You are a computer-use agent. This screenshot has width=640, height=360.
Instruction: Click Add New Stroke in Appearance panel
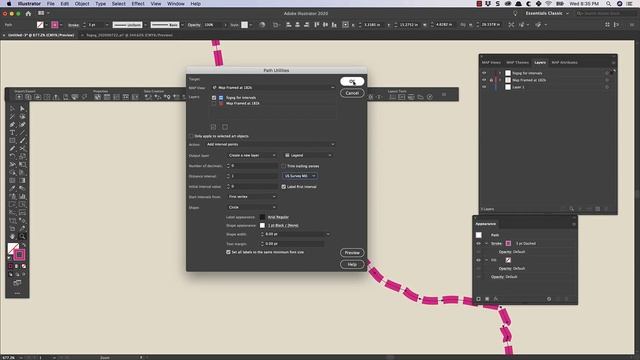[x=478, y=299]
